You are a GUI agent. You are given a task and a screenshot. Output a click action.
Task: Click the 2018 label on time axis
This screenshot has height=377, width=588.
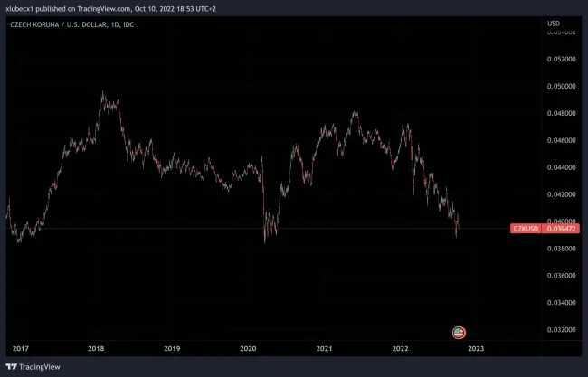point(96,348)
